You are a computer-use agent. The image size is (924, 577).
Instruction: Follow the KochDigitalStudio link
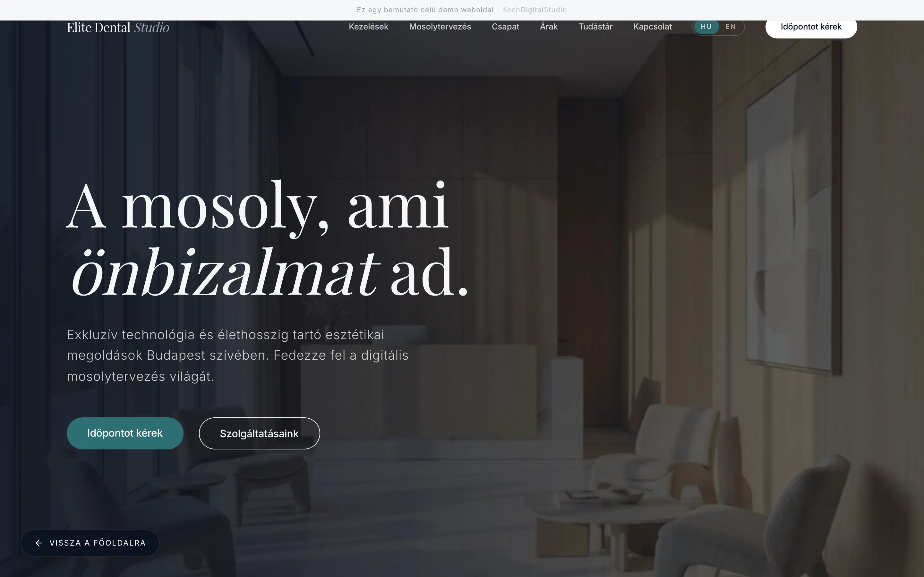[534, 10]
